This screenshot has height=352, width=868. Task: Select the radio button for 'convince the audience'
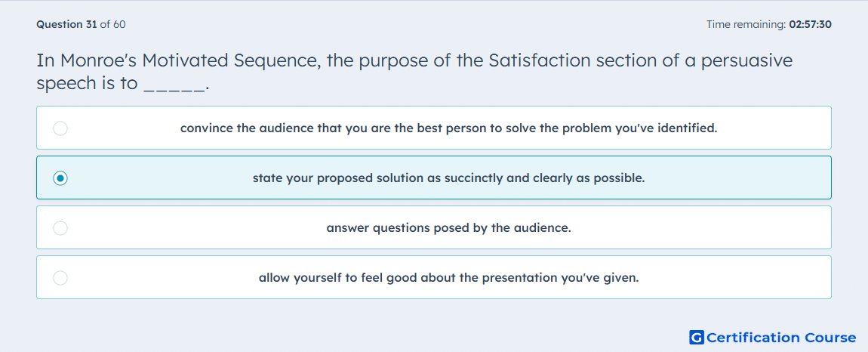click(x=60, y=128)
